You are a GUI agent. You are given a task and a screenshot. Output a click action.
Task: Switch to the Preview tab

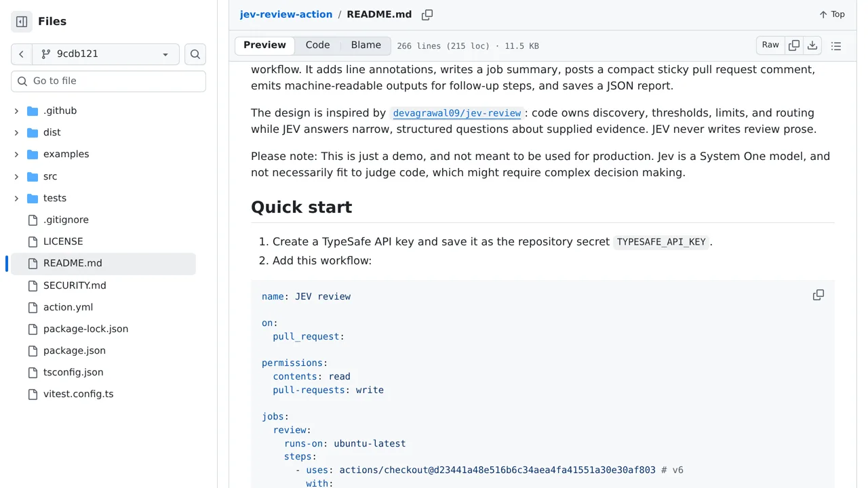click(x=264, y=45)
